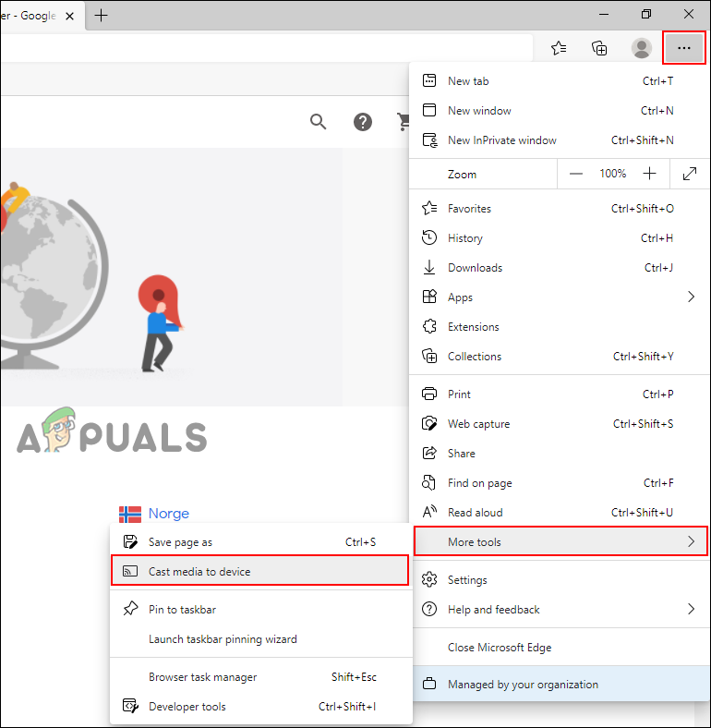Screen dimensions: 711x728
Task: Open the Settings and more ellipsis button
Action: click(x=683, y=48)
